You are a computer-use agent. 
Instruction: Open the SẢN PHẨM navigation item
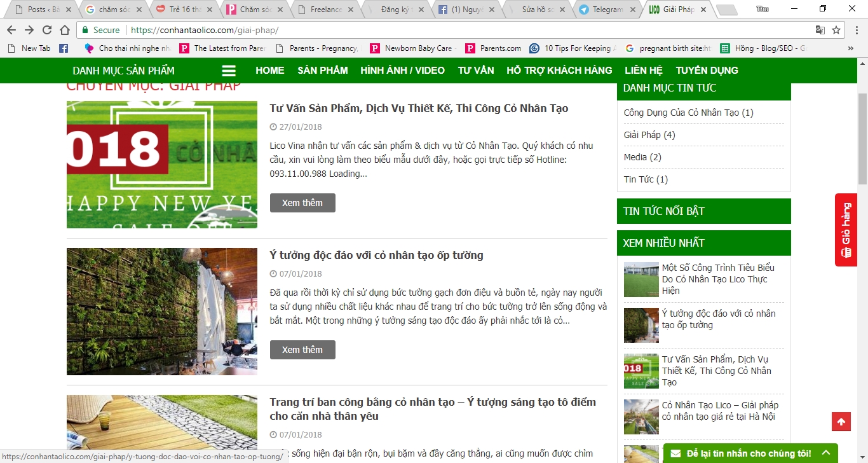323,71
